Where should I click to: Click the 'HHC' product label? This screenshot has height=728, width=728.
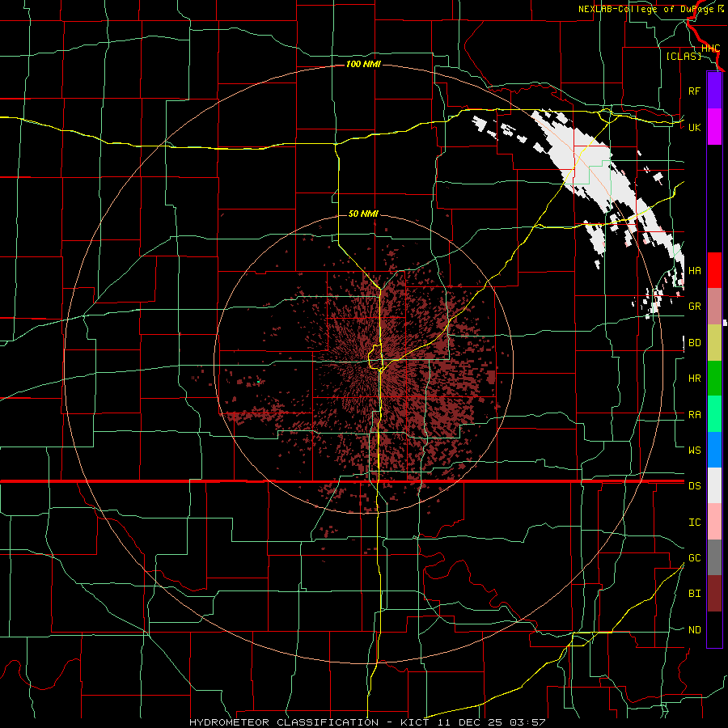pyautogui.click(x=711, y=49)
